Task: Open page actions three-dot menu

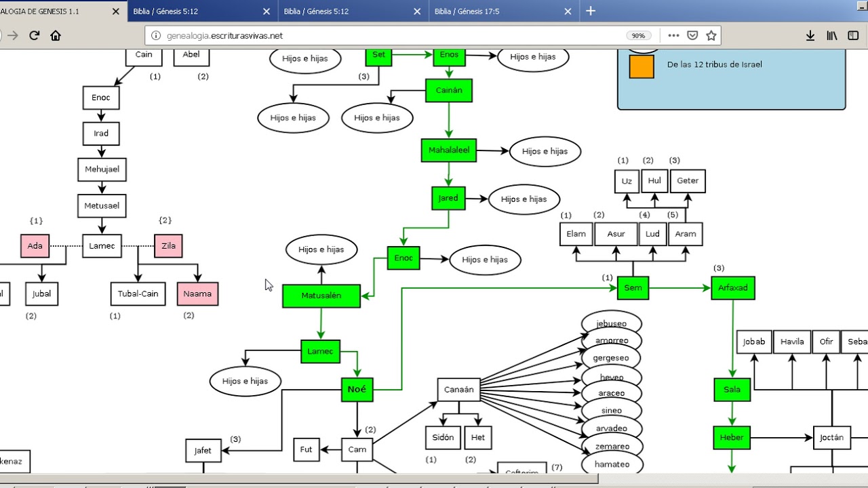Action: pos(673,36)
